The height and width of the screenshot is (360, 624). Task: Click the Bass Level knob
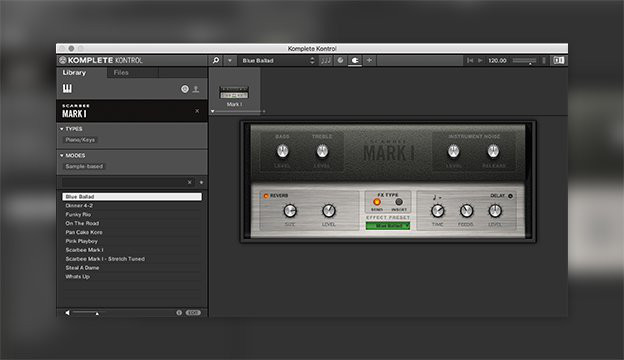pos(283,151)
